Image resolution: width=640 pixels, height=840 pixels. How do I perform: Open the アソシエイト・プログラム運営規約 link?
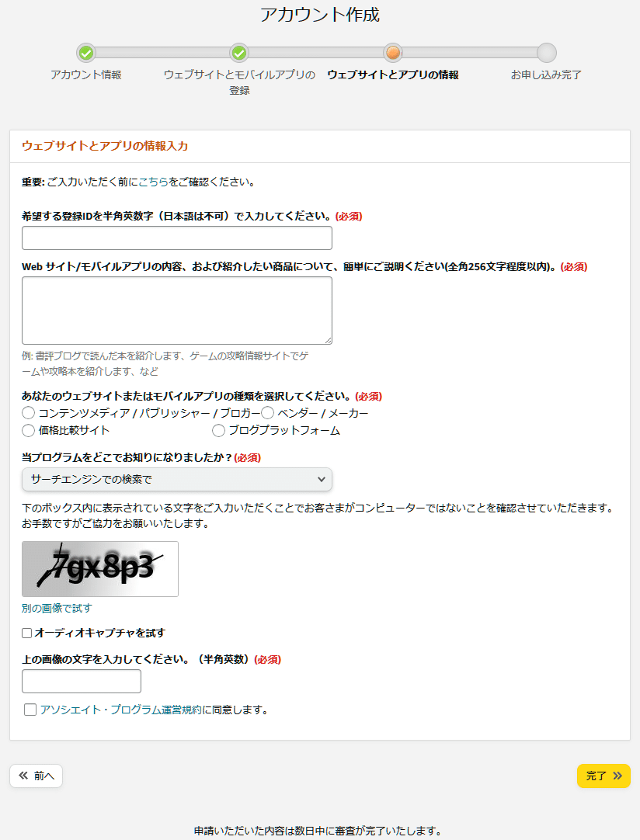tap(121, 710)
